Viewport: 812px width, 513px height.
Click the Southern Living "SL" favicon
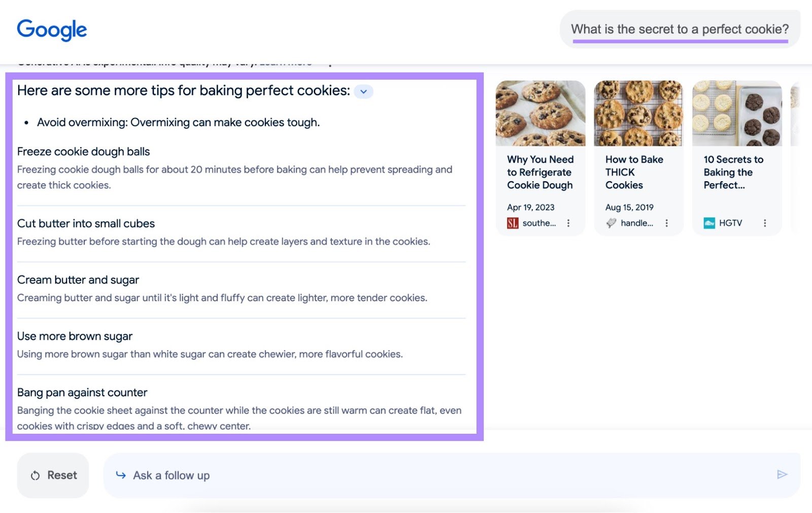pyautogui.click(x=513, y=223)
